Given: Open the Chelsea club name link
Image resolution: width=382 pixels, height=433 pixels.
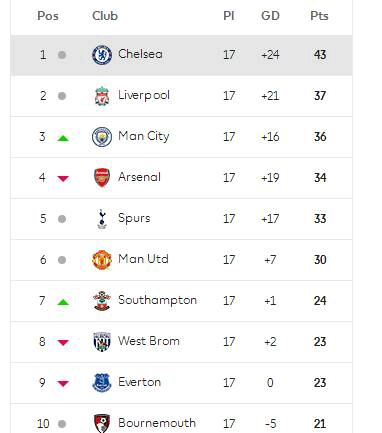Looking at the screenshot, I should click(x=140, y=54).
